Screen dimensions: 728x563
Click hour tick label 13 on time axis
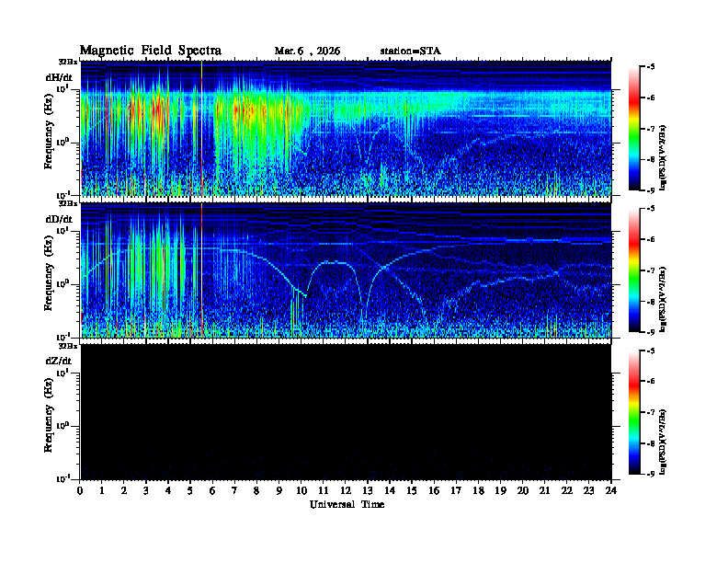click(x=368, y=491)
